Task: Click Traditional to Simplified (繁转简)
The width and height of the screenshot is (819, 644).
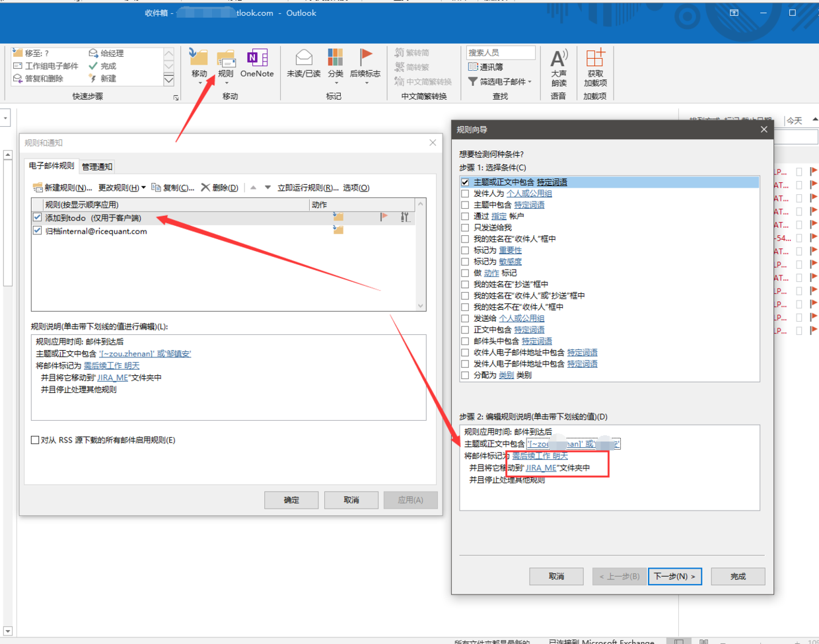Action: tap(412, 52)
